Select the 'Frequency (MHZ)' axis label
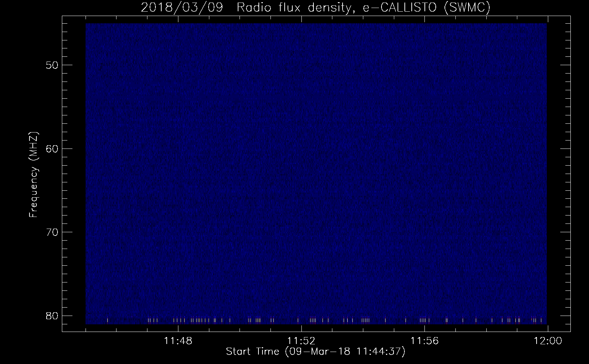This screenshot has height=364, width=589. click(x=33, y=175)
